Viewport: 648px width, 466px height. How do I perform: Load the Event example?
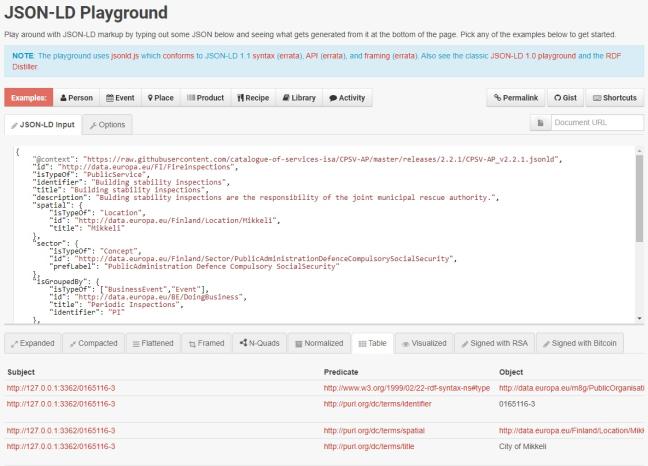point(120,98)
